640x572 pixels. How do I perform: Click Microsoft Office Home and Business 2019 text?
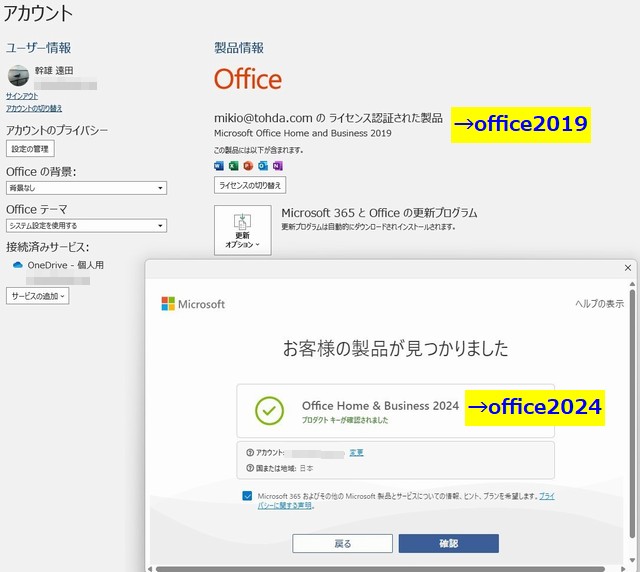pyautogui.click(x=302, y=133)
